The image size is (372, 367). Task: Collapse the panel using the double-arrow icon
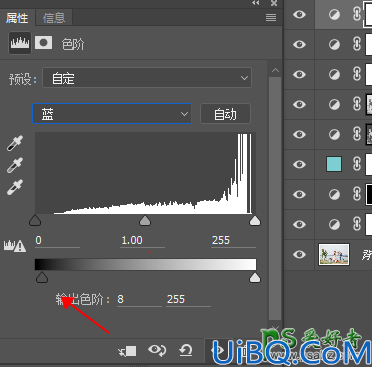[256, 3]
